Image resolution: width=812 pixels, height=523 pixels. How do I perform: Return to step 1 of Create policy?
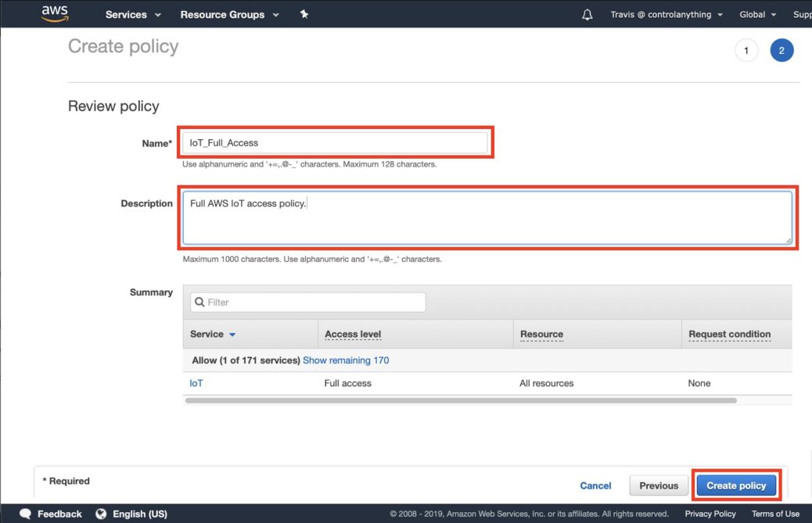point(746,49)
